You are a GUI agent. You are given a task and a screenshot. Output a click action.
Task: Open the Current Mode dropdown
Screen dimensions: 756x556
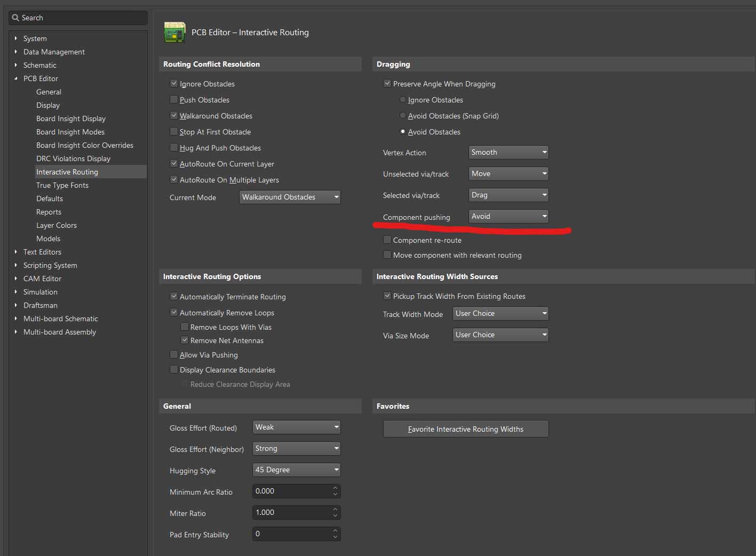(290, 197)
